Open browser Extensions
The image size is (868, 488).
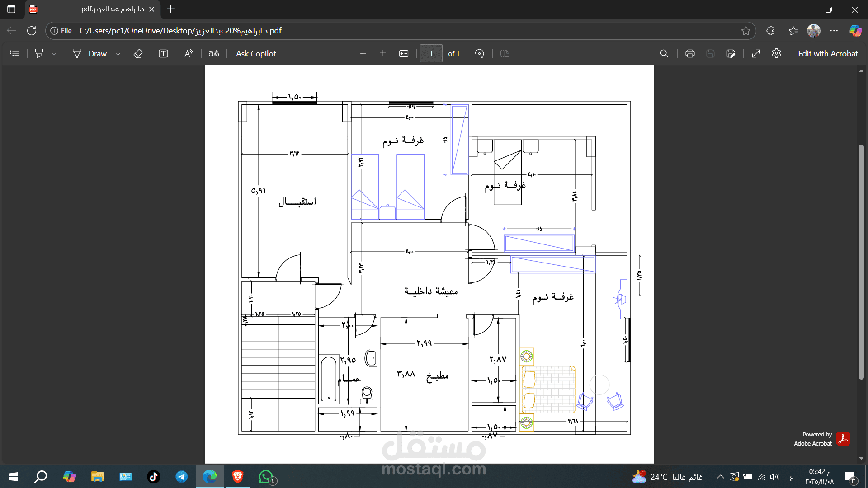[771, 31]
